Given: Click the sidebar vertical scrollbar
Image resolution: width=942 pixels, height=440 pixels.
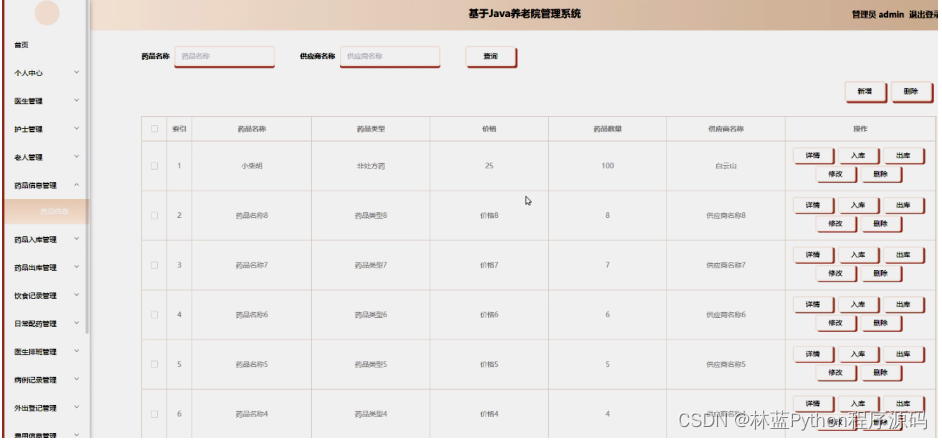Looking at the screenshot, I should [88, 168].
